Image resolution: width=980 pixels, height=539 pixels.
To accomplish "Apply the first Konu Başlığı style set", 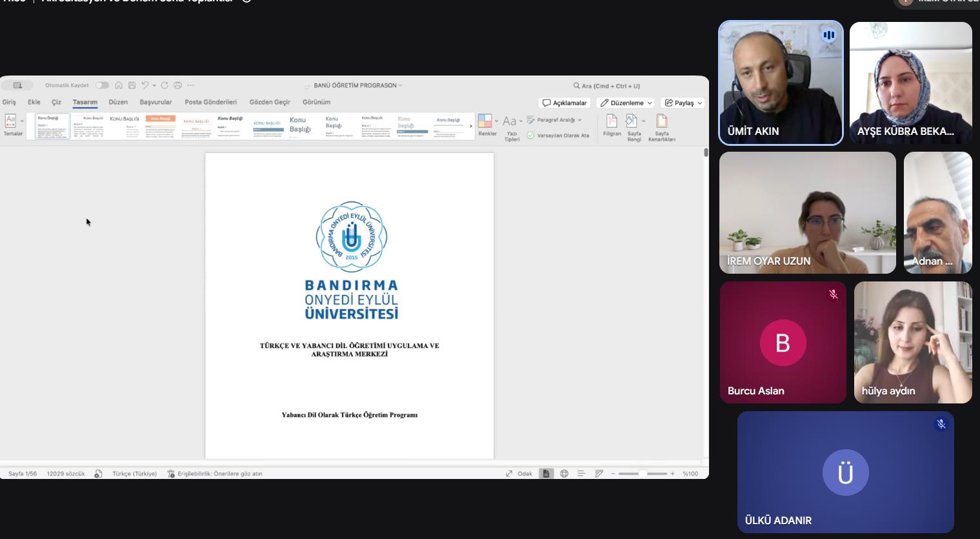I will (52, 127).
